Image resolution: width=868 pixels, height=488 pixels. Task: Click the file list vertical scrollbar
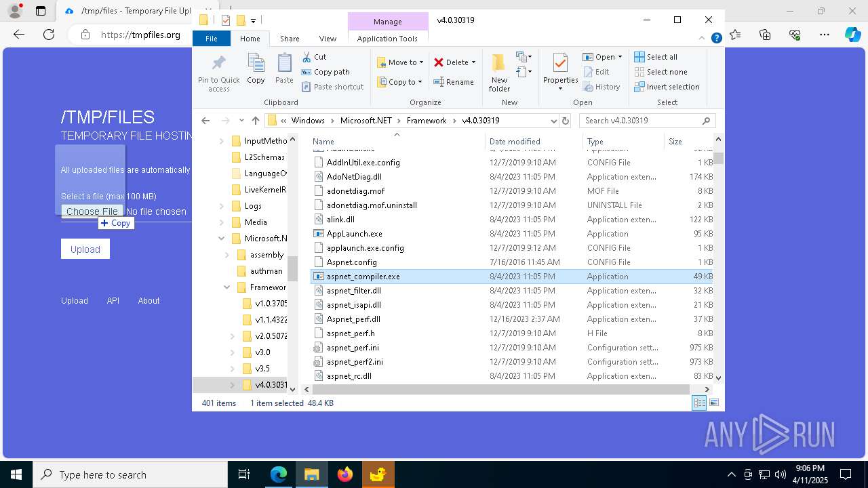[718, 159]
